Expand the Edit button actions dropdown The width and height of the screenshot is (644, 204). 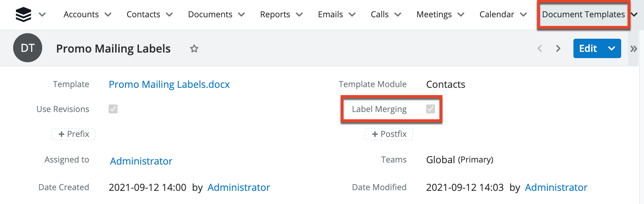pyautogui.click(x=611, y=48)
